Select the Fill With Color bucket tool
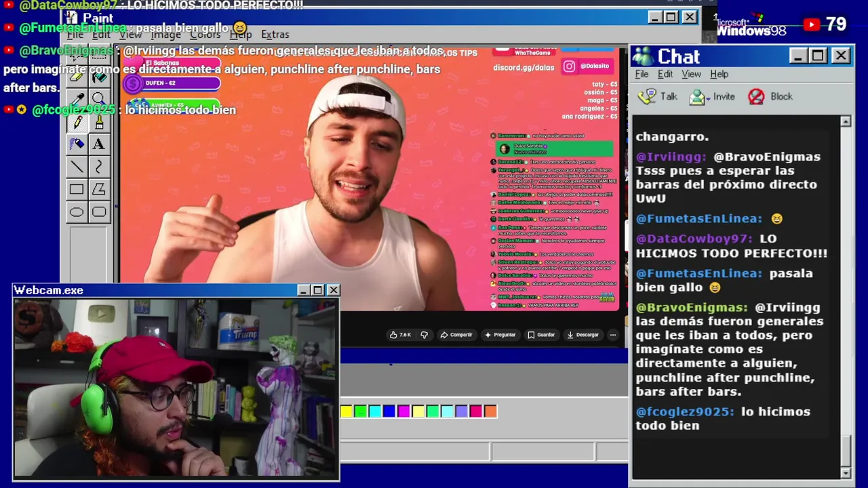Viewport: 868px width, 488px height. pyautogui.click(x=99, y=77)
